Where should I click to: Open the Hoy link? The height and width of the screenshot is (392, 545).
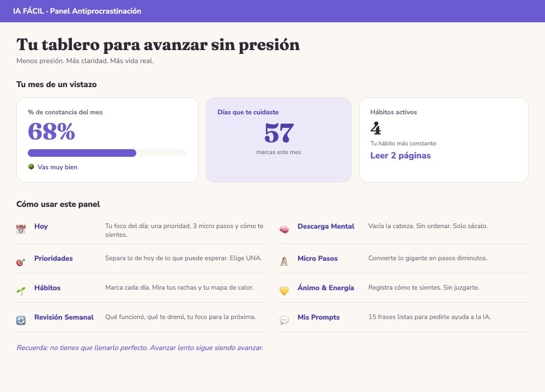(x=41, y=226)
